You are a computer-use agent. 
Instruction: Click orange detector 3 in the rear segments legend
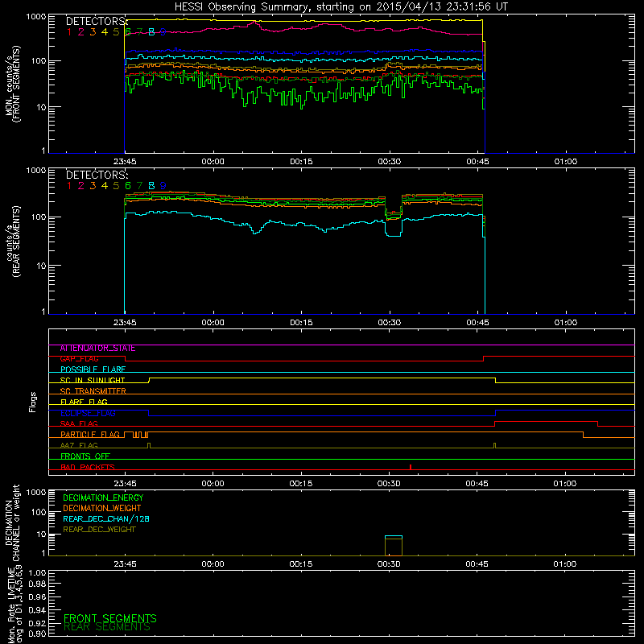(93, 186)
